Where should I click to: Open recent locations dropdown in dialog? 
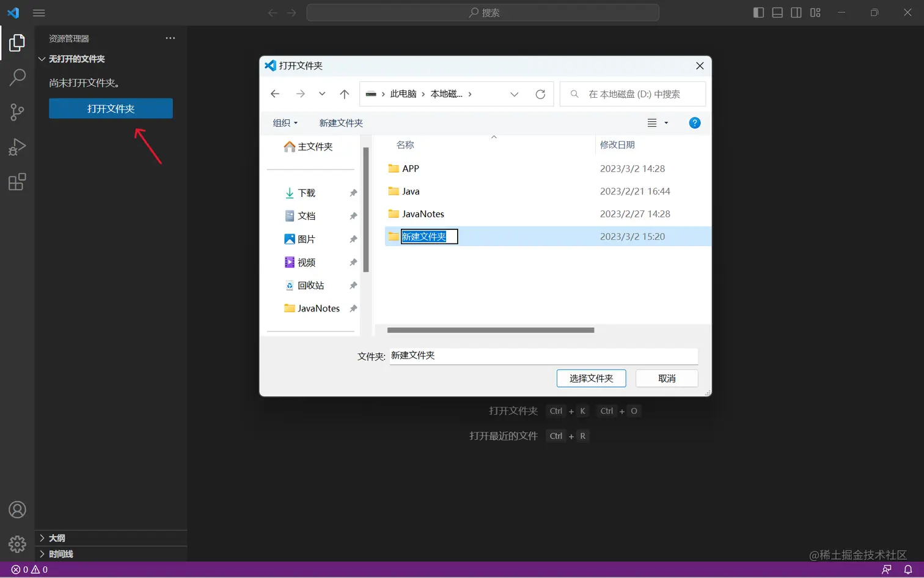322,94
